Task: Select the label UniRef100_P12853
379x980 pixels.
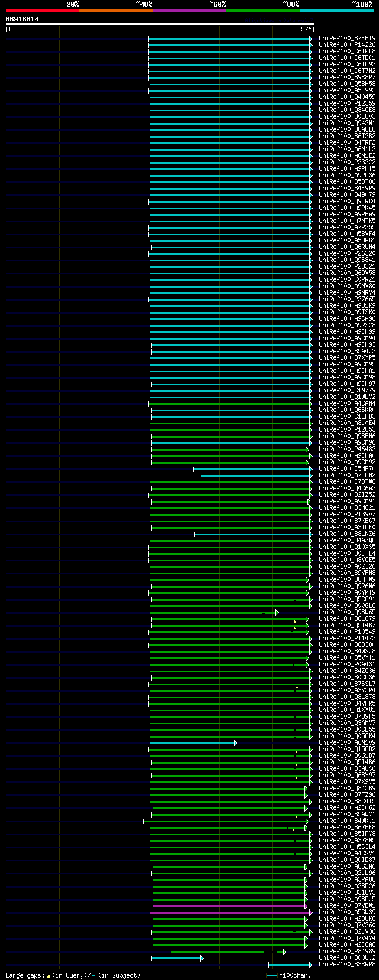Action: click(x=347, y=429)
